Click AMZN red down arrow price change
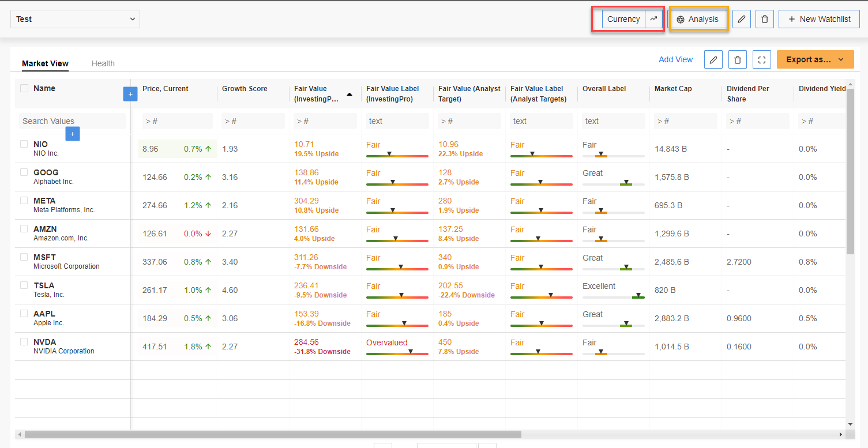This screenshot has width=868, height=448. [208, 234]
